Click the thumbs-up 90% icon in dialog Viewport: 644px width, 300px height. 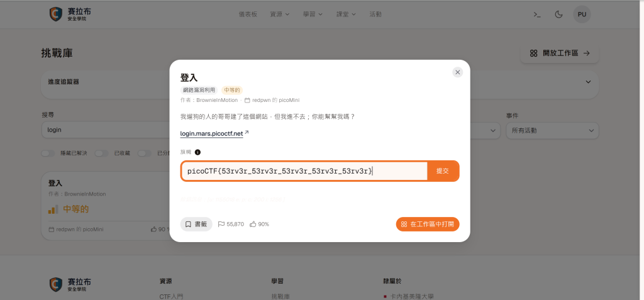click(253, 225)
